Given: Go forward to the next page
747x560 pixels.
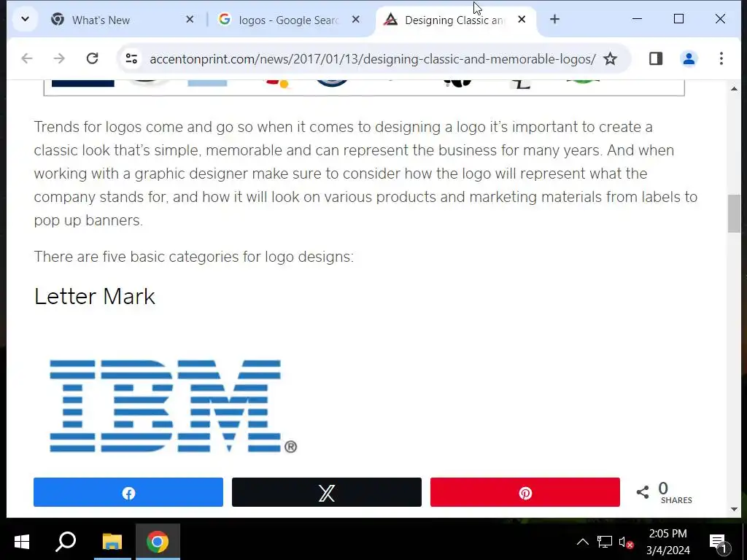Looking at the screenshot, I should (x=59, y=58).
